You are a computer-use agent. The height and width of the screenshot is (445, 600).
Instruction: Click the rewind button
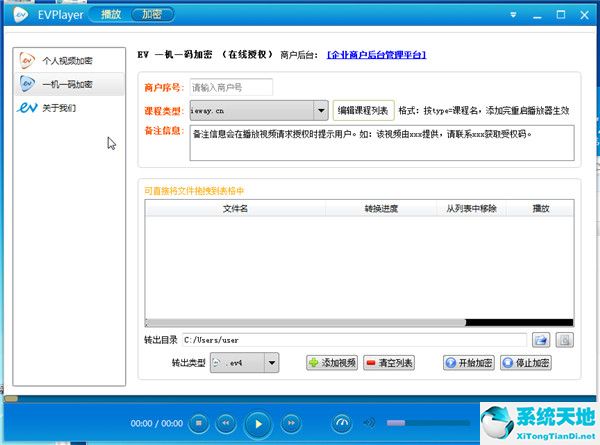226,423
